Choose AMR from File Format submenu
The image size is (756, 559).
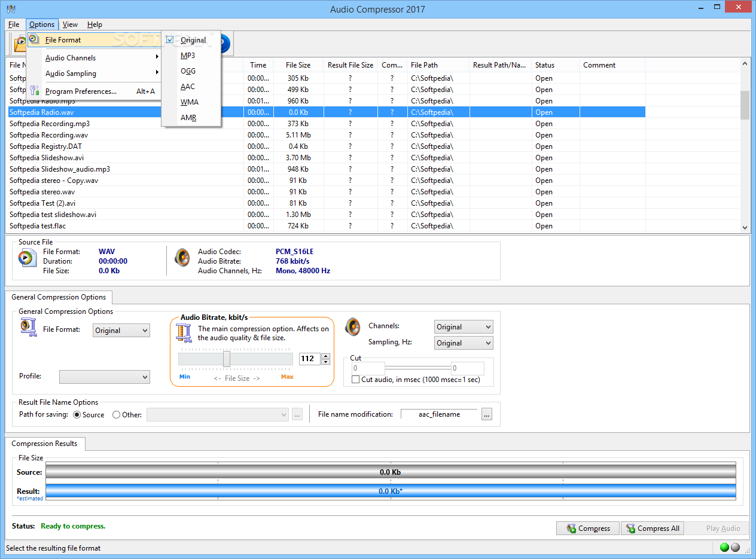pyautogui.click(x=191, y=118)
